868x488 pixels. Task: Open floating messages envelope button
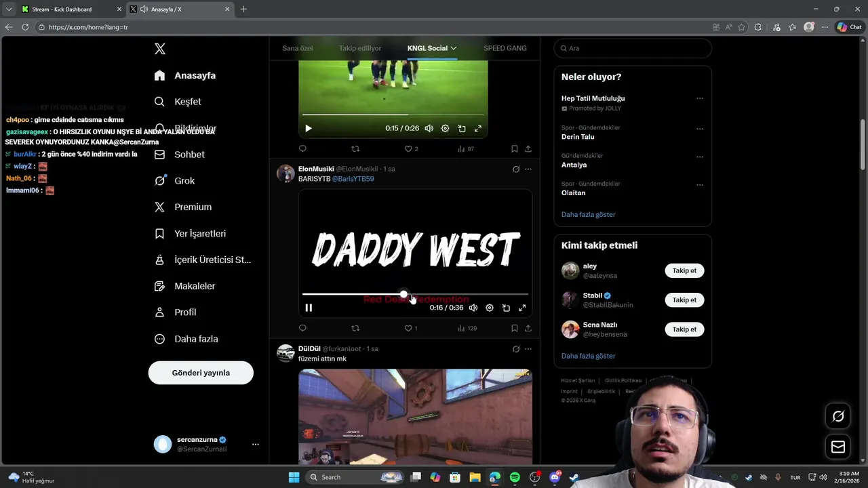click(838, 447)
